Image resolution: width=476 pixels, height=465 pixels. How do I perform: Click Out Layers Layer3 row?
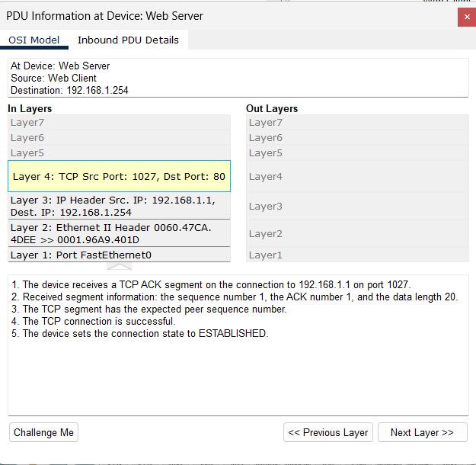coord(357,206)
